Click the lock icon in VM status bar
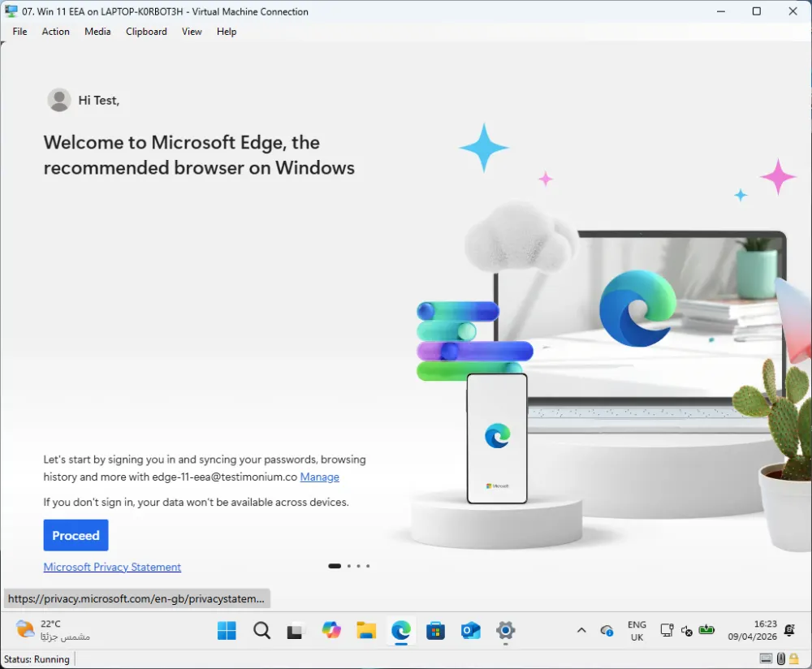The height and width of the screenshot is (669, 812). [794, 658]
